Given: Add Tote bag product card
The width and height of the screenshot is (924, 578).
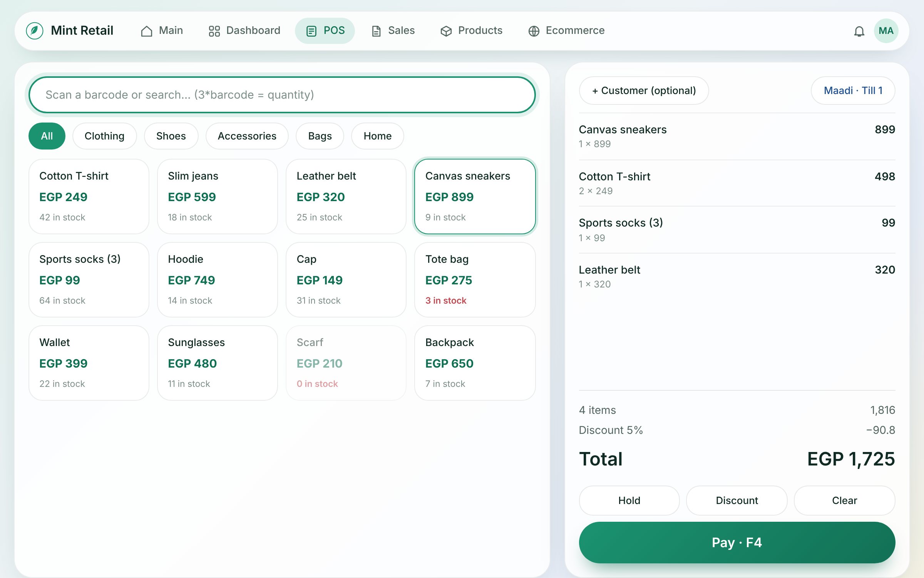Looking at the screenshot, I should click(x=475, y=280).
